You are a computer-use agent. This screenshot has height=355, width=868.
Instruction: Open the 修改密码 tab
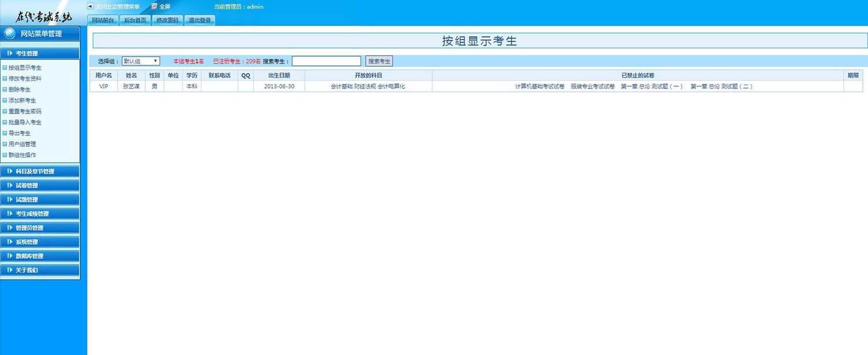tap(167, 20)
